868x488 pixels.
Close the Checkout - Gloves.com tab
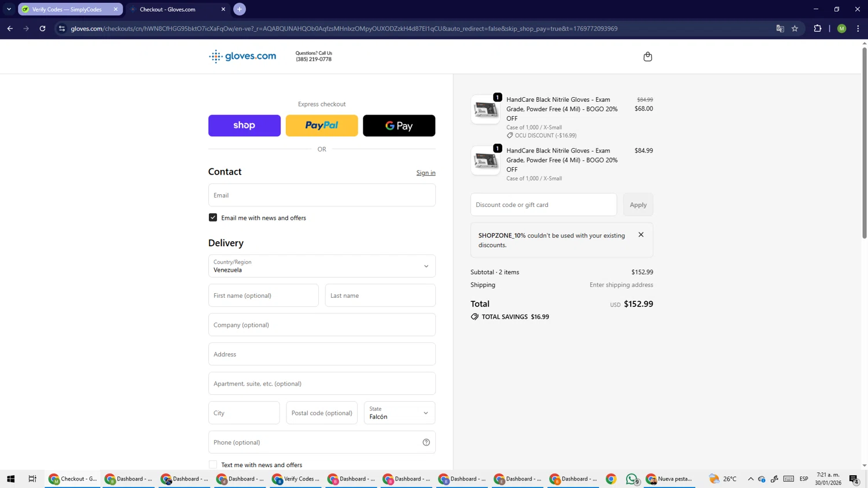tap(223, 9)
